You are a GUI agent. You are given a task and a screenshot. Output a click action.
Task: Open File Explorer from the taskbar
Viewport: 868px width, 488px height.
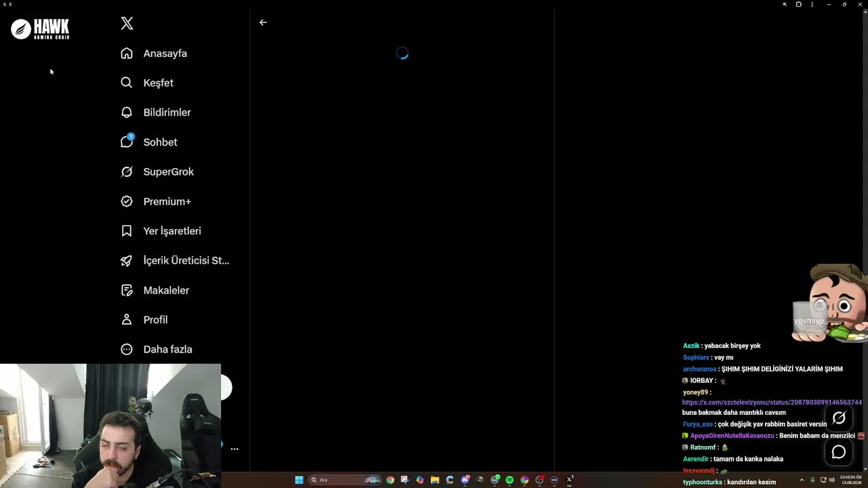pos(435,480)
